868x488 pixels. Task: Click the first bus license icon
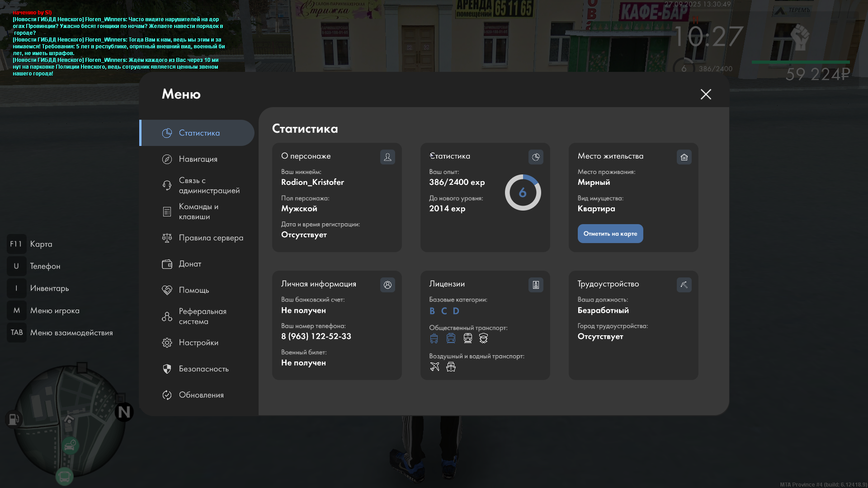pyautogui.click(x=434, y=338)
